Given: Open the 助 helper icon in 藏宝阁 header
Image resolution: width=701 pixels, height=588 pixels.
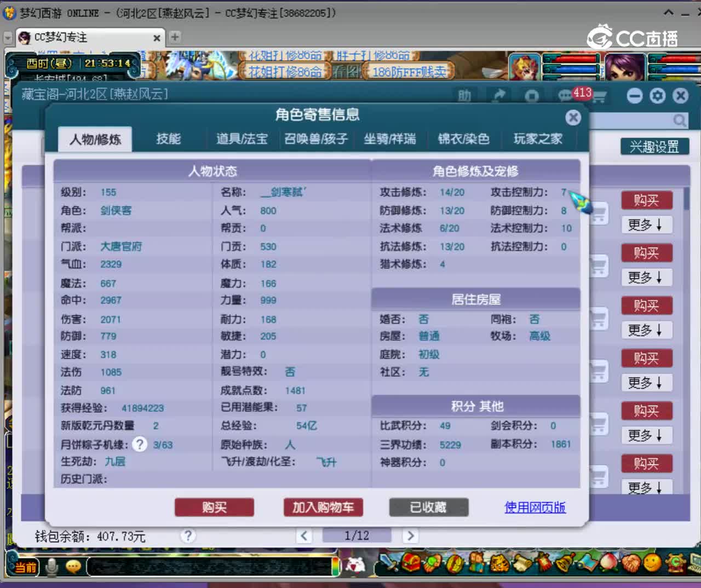Looking at the screenshot, I should pos(464,96).
